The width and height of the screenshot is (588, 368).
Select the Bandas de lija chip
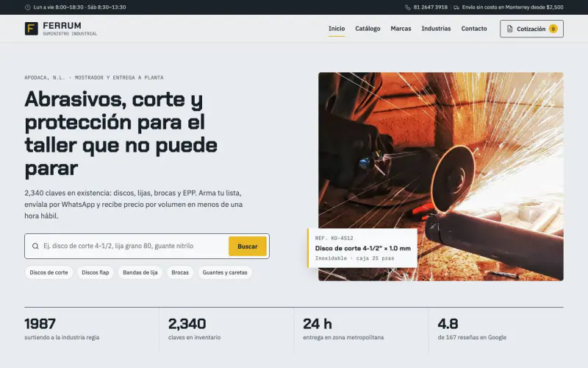point(140,272)
